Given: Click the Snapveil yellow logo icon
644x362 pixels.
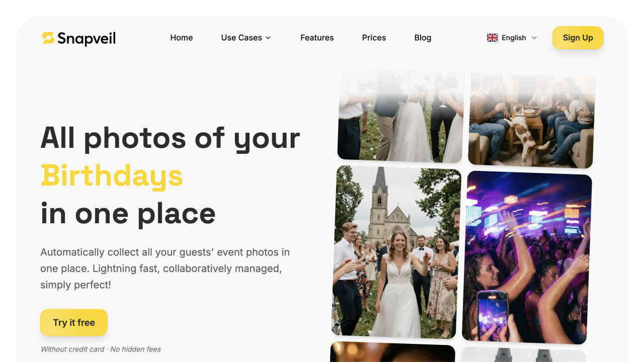Looking at the screenshot, I should tap(48, 38).
